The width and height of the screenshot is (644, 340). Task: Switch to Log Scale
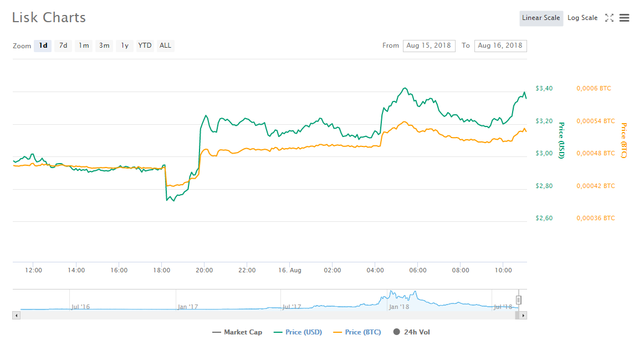582,18
